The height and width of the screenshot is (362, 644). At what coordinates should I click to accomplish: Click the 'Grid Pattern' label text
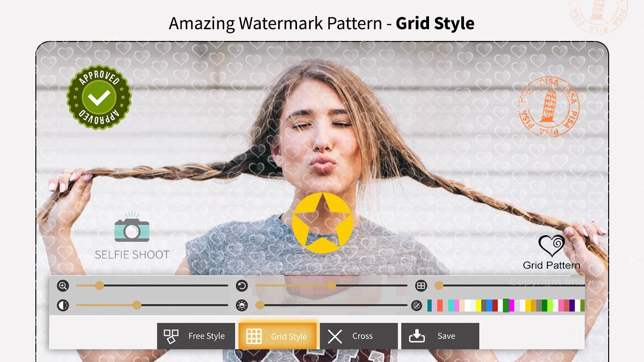tap(552, 265)
